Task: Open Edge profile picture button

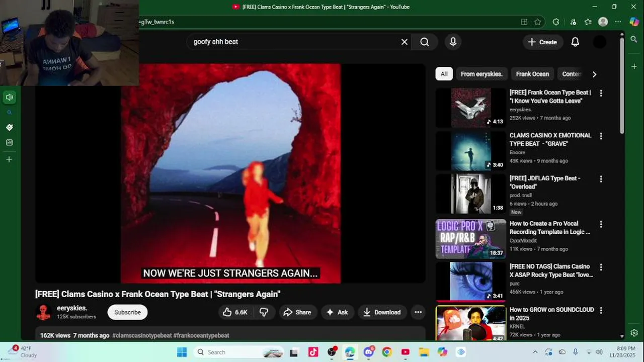Action: [603, 22]
